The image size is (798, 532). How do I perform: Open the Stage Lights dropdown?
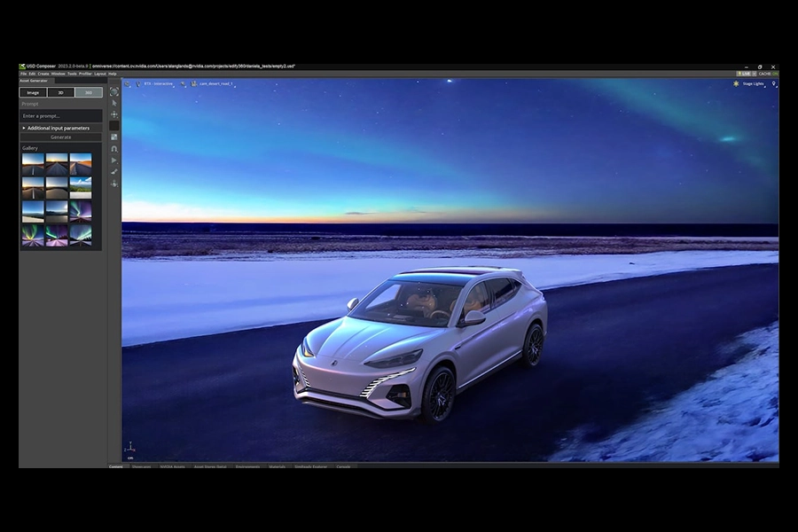(753, 84)
